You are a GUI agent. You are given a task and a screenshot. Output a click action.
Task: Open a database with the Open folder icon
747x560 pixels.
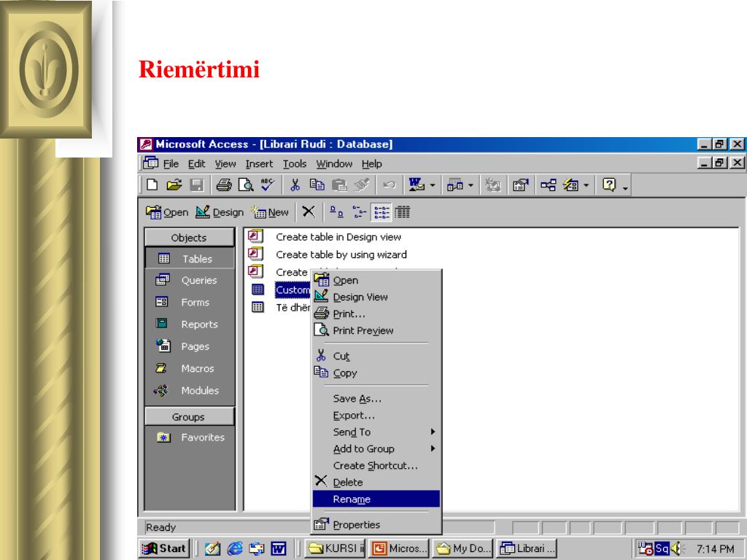[x=174, y=184]
